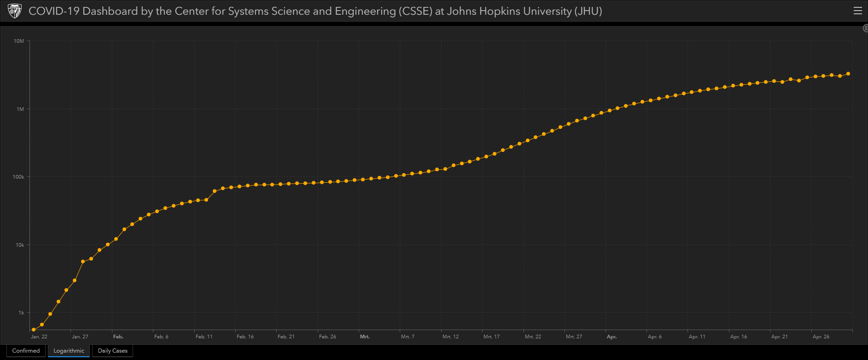Click the Feb. 6 date label
The height and width of the screenshot is (360, 868).
pos(161,337)
